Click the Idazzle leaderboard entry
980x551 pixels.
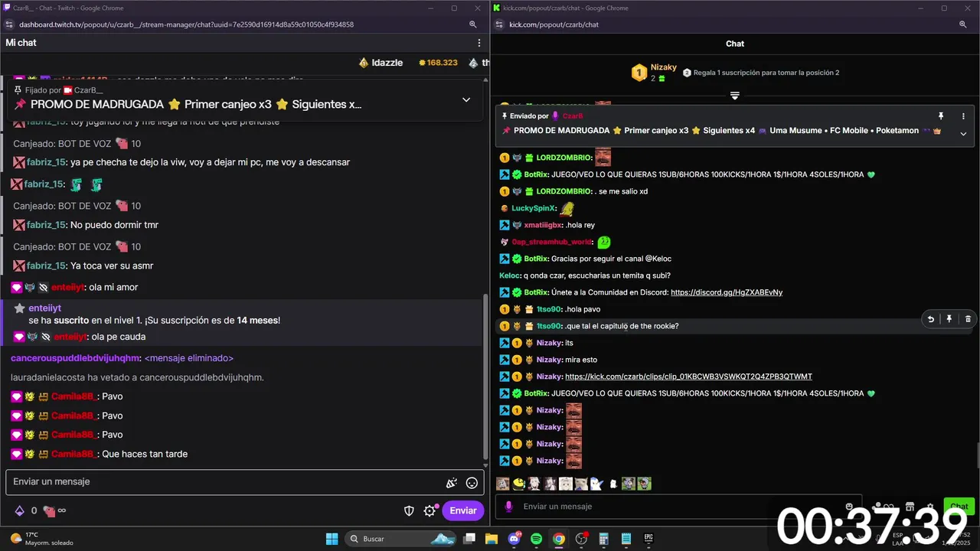coord(381,63)
